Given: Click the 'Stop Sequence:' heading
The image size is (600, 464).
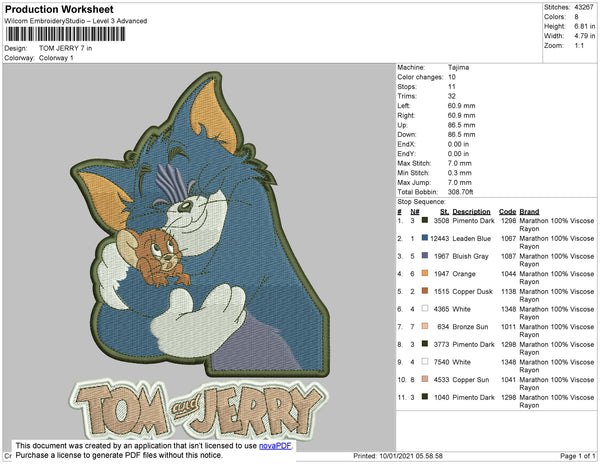Looking at the screenshot, I should (421, 202).
